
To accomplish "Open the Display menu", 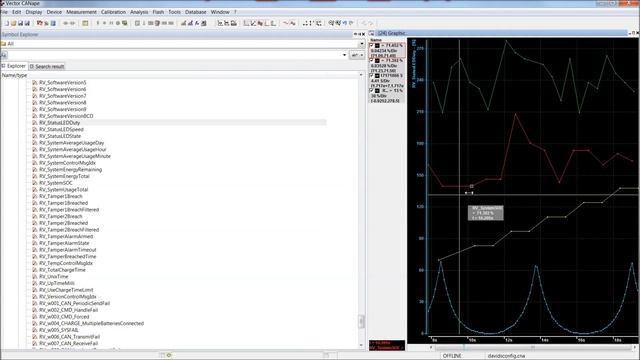I will pos(34,12).
